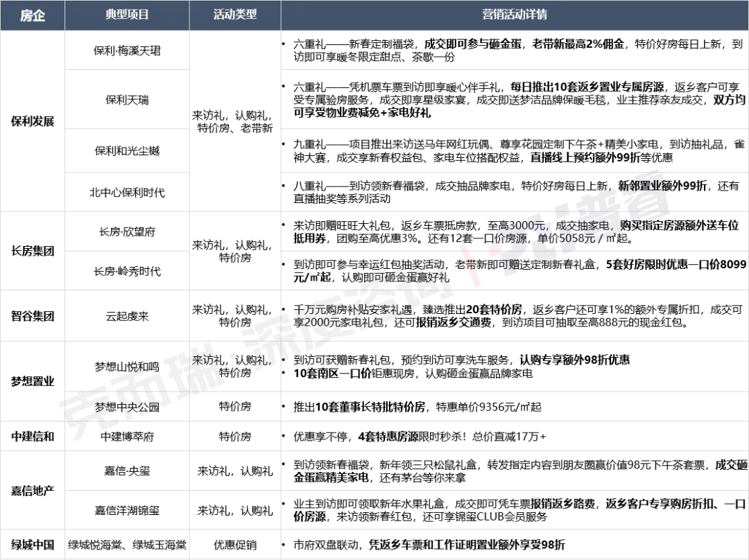Screen dimensions: 749x560
Task: Click details mentioning 三只松鼠礼盒
Action: pos(515,471)
